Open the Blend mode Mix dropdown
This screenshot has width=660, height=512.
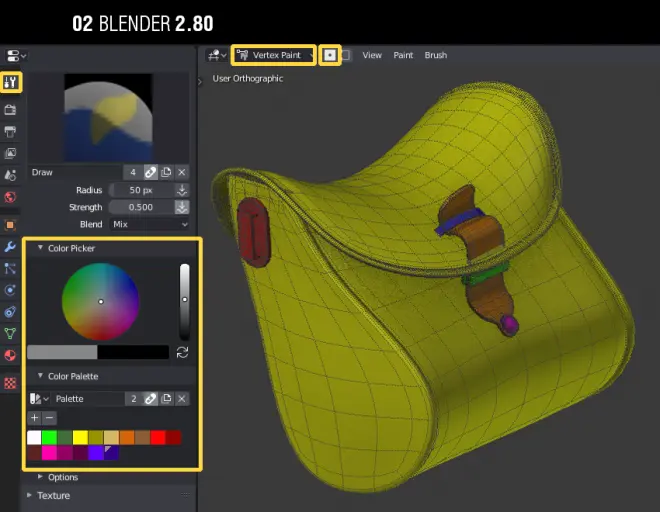[x=149, y=224]
